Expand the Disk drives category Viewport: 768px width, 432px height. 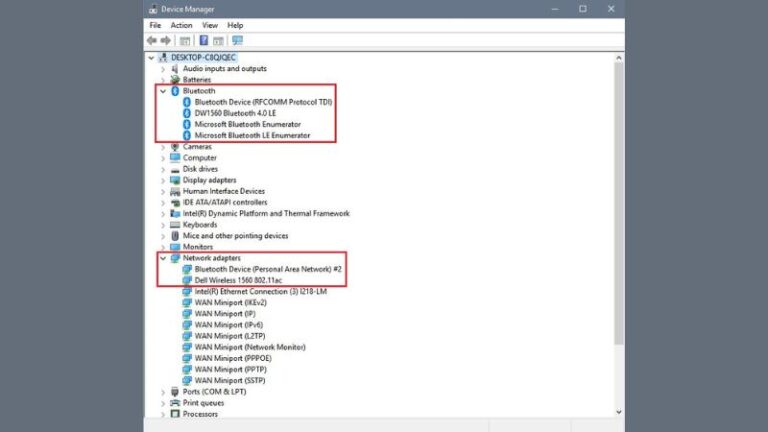pos(163,169)
